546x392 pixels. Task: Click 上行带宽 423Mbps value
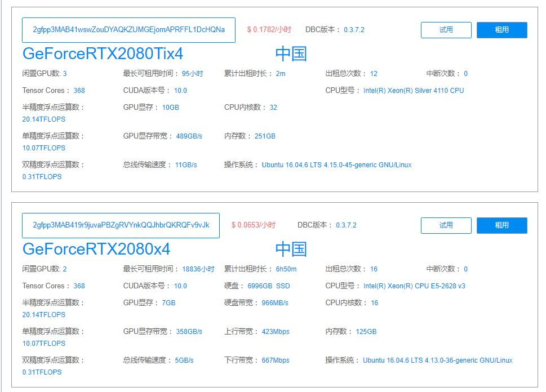276,331
